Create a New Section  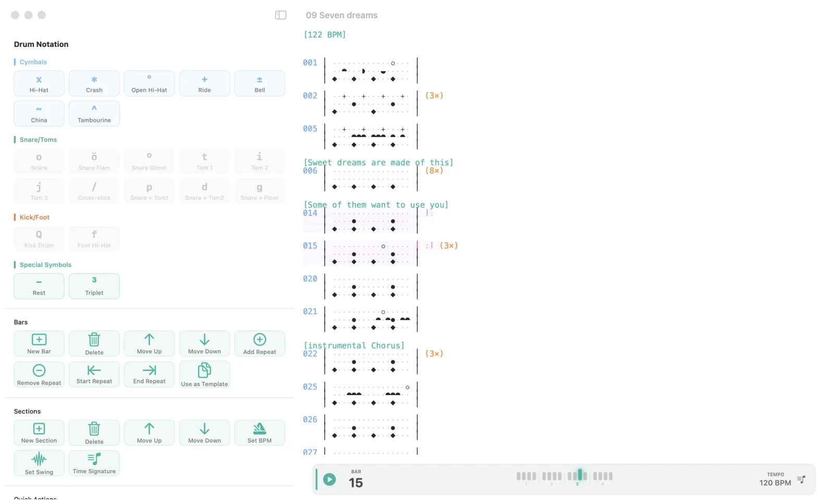pyautogui.click(x=39, y=433)
